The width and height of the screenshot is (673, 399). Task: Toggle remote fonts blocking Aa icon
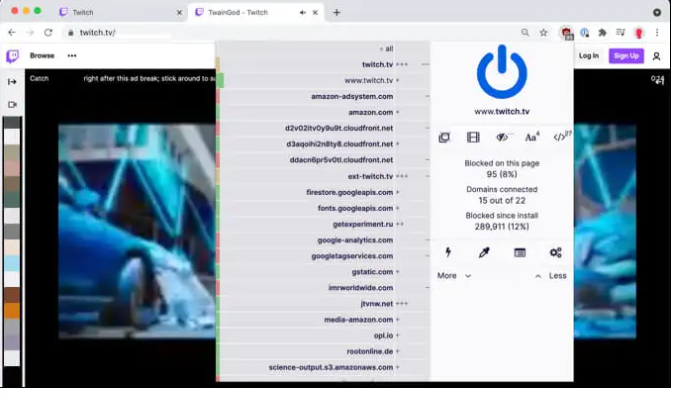pyautogui.click(x=531, y=137)
